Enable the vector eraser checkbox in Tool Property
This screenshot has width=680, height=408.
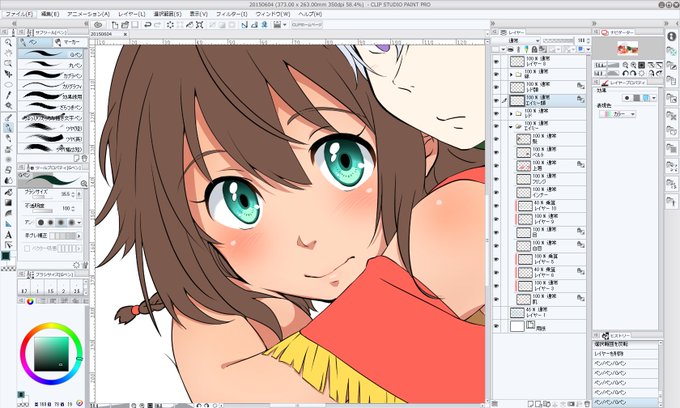pyautogui.click(x=27, y=248)
